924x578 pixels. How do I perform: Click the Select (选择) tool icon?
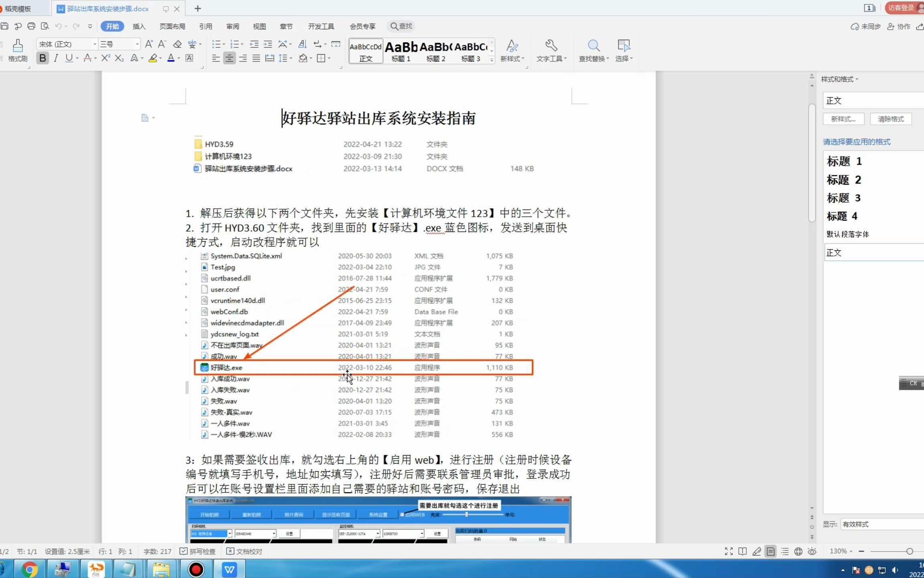[624, 51]
